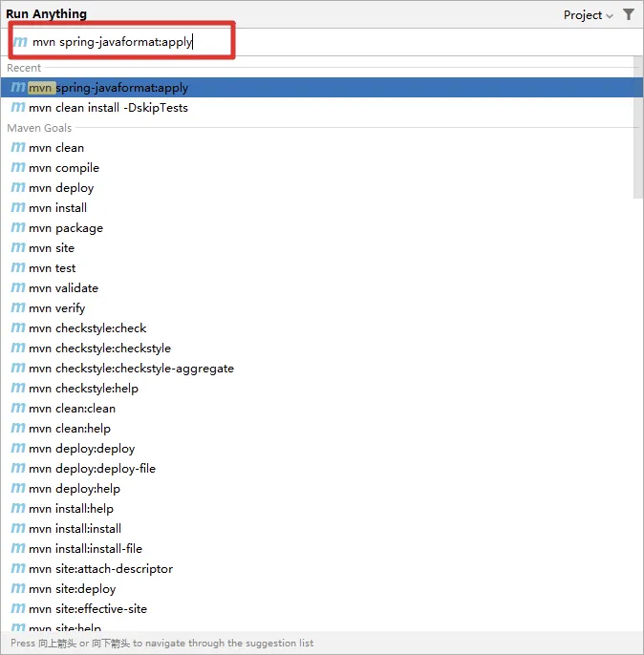The image size is (644, 655).
Task: Select mvn install:help goal
Action: 317,509
